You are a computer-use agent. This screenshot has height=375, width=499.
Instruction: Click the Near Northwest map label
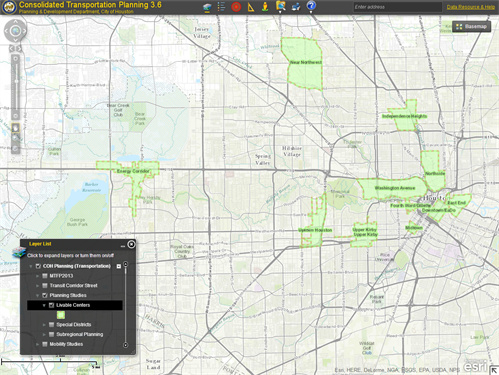tap(306, 62)
